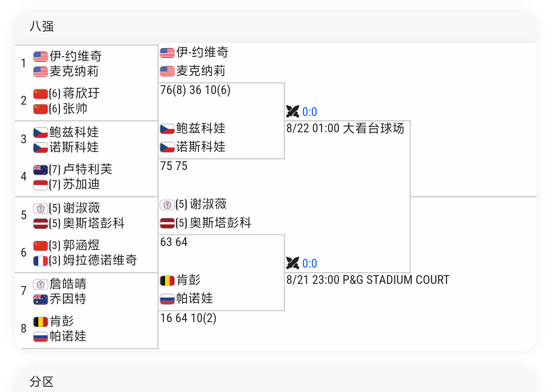The width and height of the screenshot is (553, 392).
Task: Click the 分区 section header
Action: tap(42, 381)
